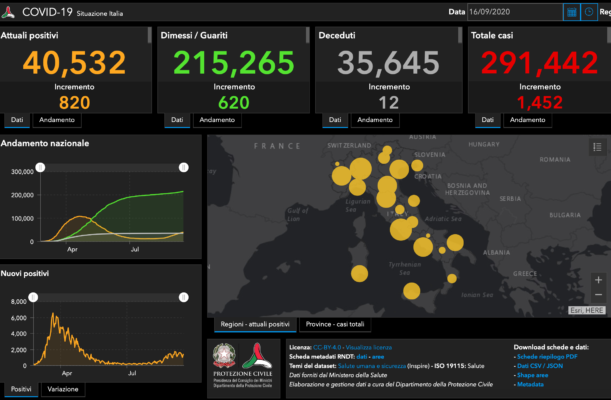
Task: Click the 291,442 totale casi value
Action: point(540,63)
